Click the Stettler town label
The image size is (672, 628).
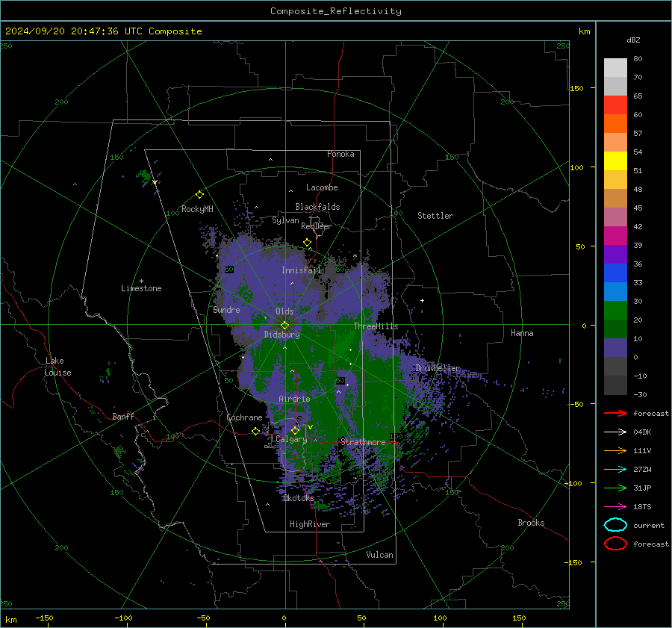(435, 216)
